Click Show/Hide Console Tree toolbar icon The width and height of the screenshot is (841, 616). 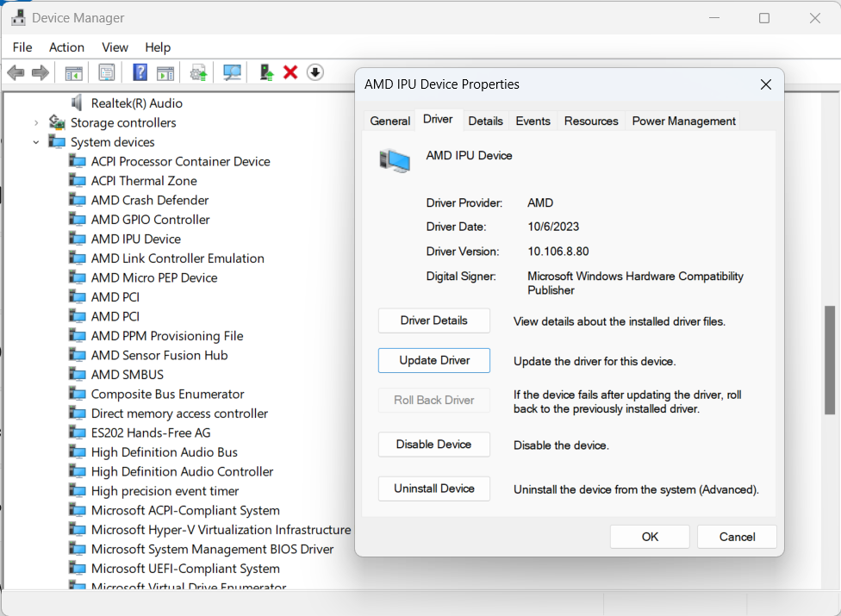tap(73, 72)
